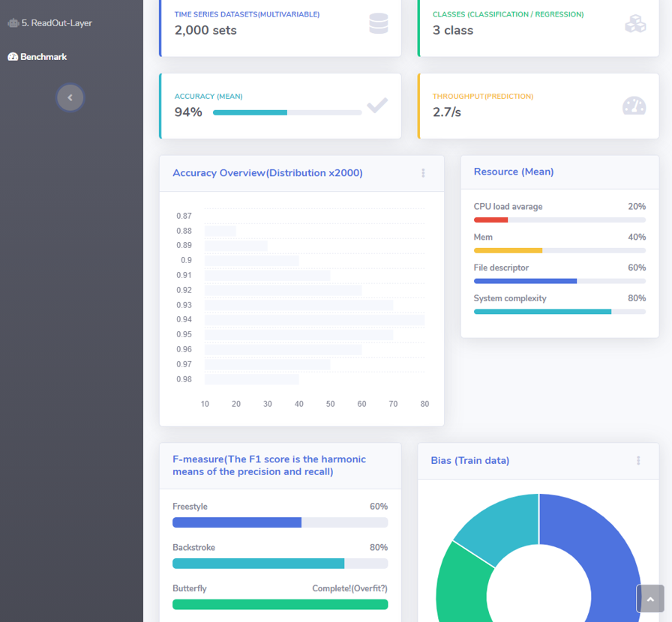Click the scroll-to-top arrow button
672x622 pixels.
coord(650,599)
